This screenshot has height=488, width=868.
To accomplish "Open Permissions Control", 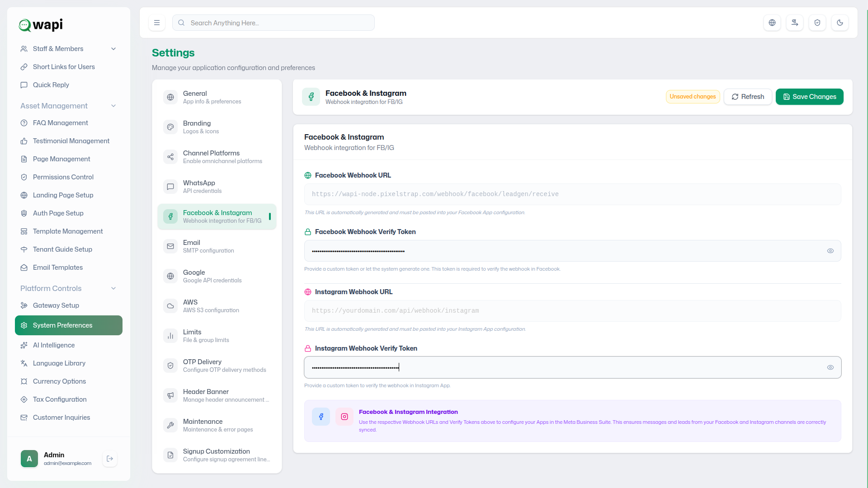I will tap(69, 177).
